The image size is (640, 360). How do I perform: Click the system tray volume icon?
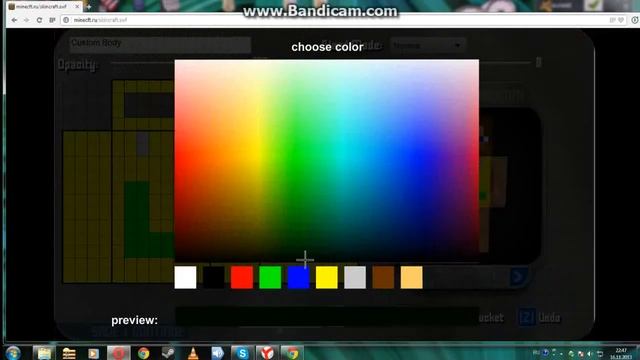pos(590,353)
